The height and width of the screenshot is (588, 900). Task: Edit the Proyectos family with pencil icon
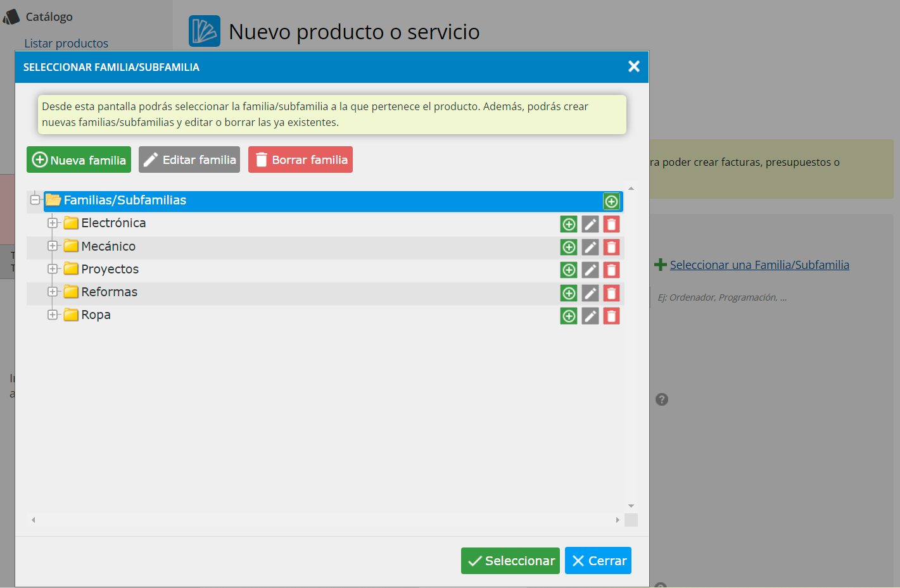click(590, 270)
